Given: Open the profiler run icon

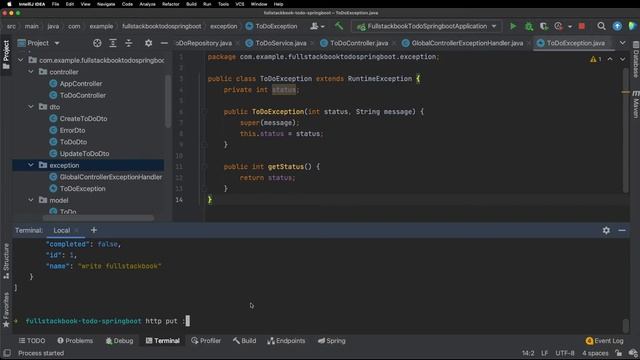Looking at the screenshot, I should (x=558, y=26).
